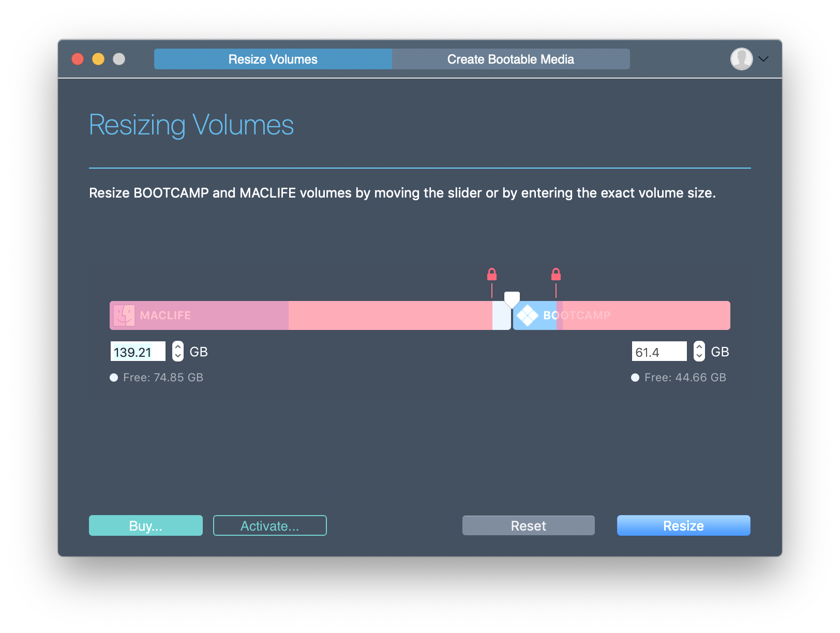The height and width of the screenshot is (633, 840).
Task: Expand the account dropdown chevron
Action: click(x=763, y=59)
